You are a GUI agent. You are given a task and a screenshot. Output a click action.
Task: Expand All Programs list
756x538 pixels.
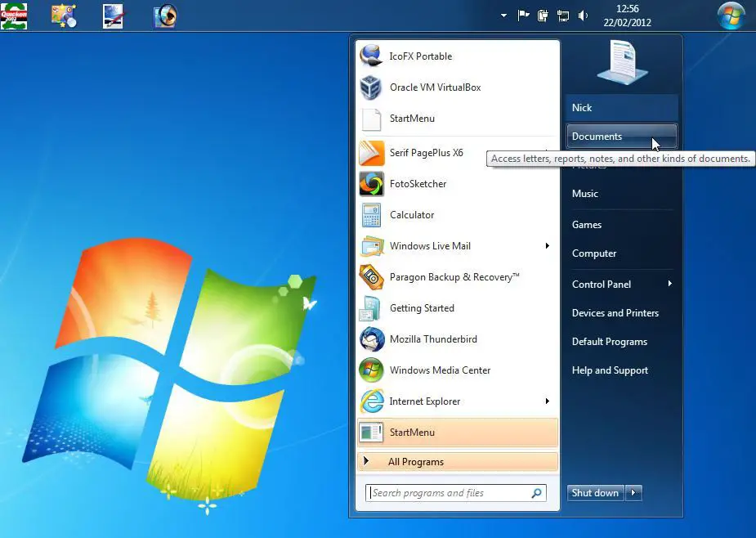[x=458, y=462]
